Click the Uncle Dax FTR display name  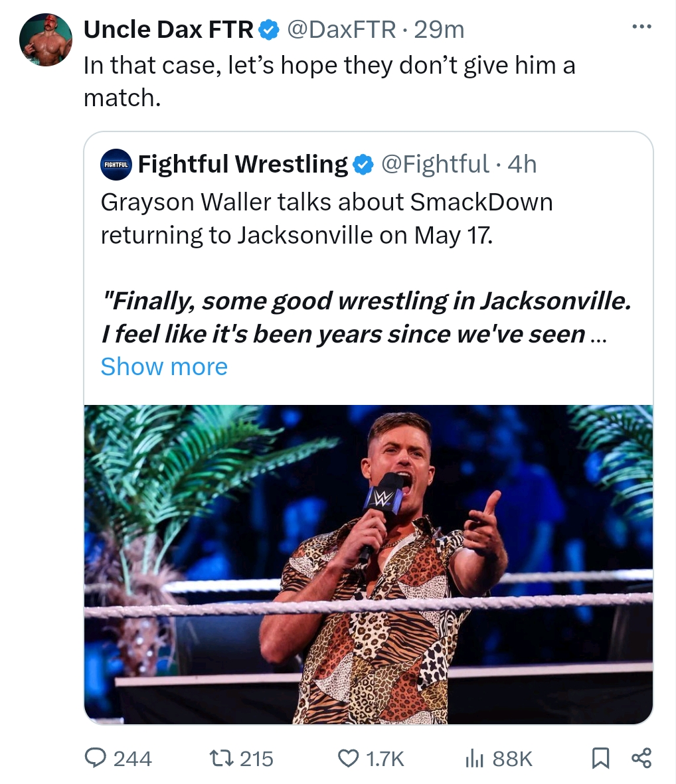169,29
